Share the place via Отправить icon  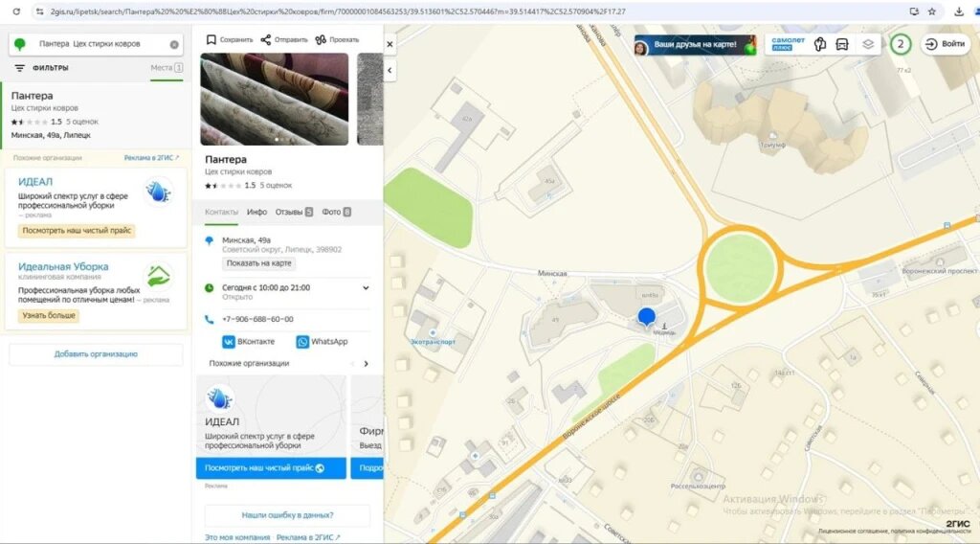click(283, 39)
